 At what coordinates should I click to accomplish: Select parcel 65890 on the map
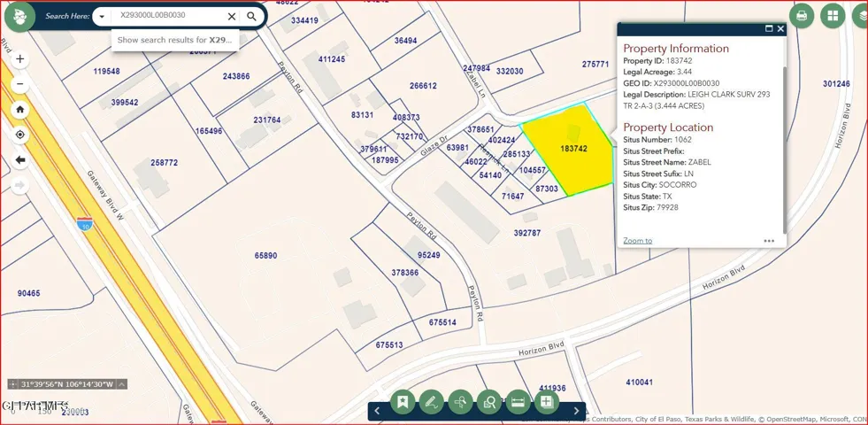(x=265, y=256)
